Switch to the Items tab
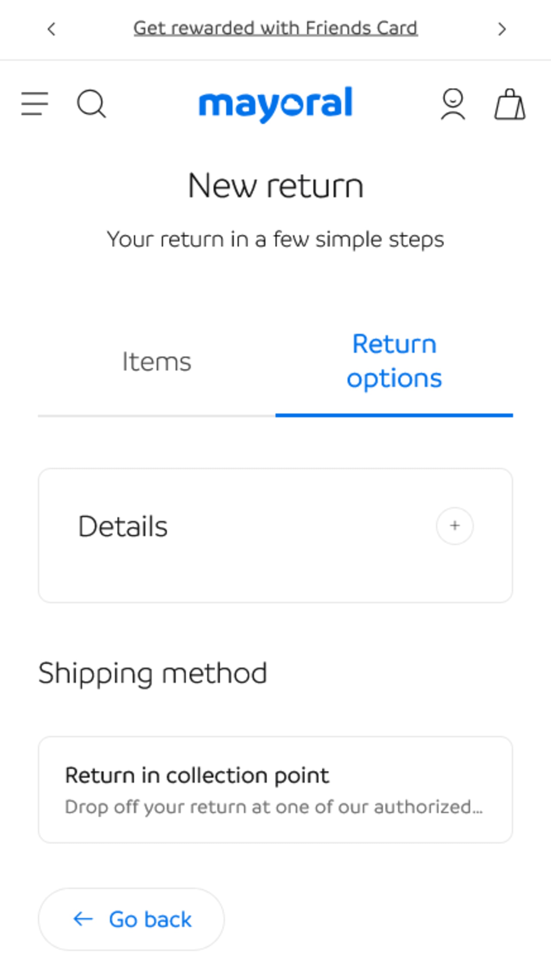551x980 pixels. pos(157,362)
